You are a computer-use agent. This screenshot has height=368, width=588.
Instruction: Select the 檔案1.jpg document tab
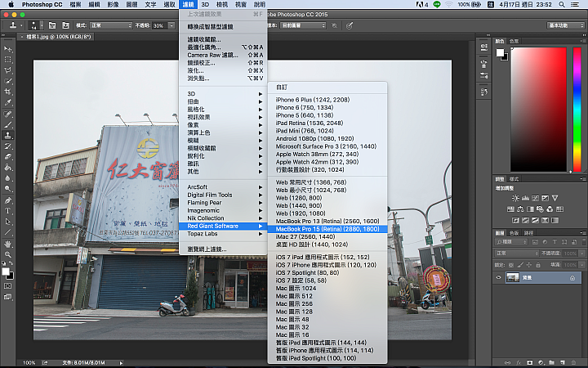pyautogui.click(x=56, y=37)
